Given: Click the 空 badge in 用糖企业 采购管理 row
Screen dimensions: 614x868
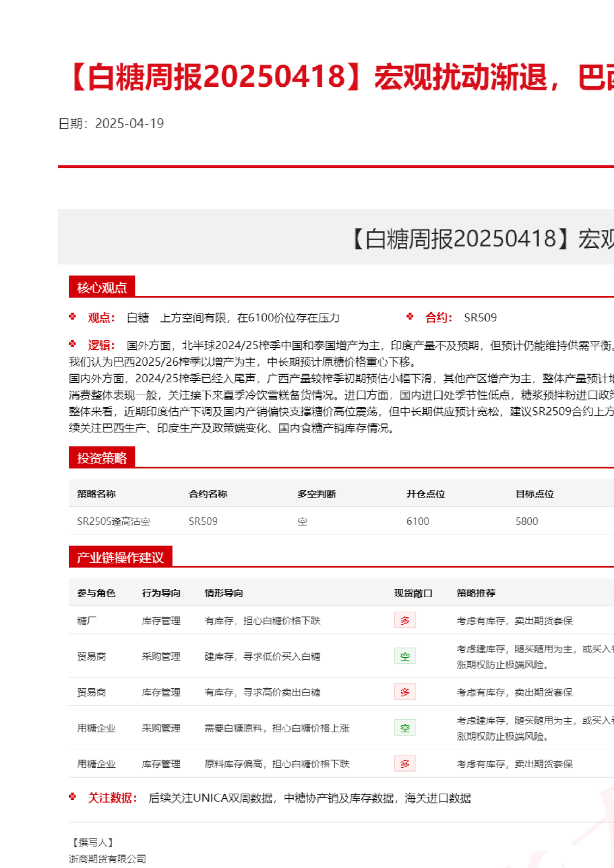Looking at the screenshot, I should [405, 728].
